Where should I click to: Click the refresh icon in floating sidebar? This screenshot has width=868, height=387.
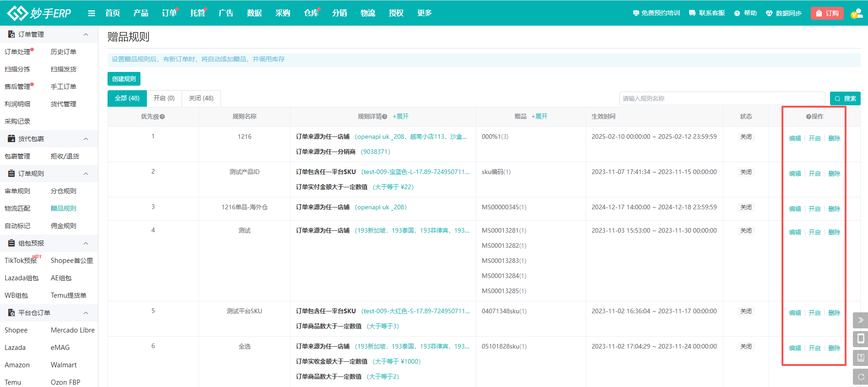pos(860,376)
